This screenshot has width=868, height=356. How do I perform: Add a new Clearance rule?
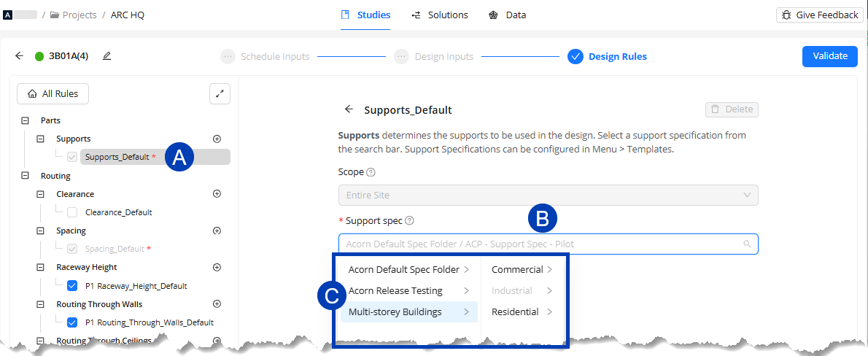coord(217,194)
